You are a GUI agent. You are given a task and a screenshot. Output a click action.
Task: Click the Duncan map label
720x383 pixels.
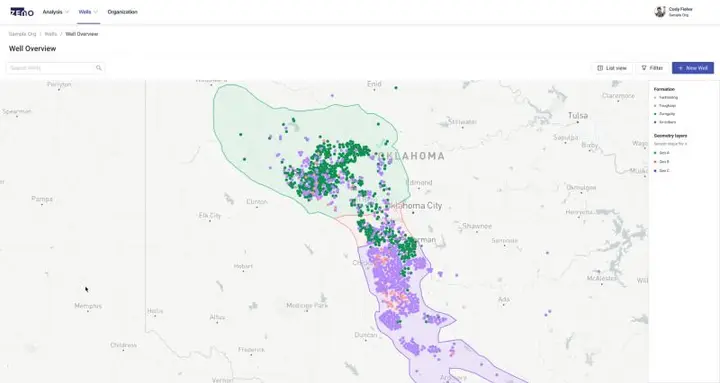(x=366, y=335)
